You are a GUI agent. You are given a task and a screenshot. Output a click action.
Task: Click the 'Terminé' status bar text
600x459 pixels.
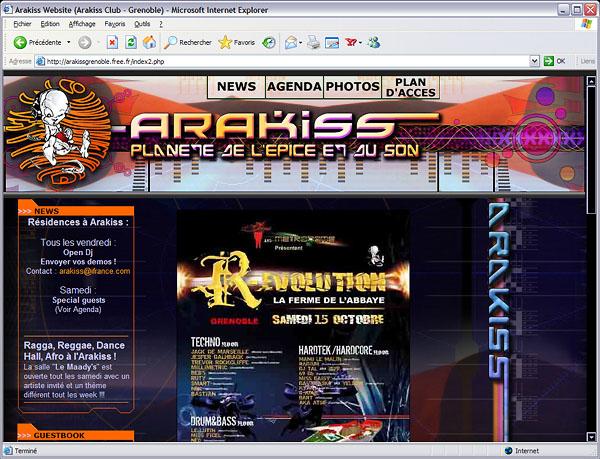coord(26,451)
